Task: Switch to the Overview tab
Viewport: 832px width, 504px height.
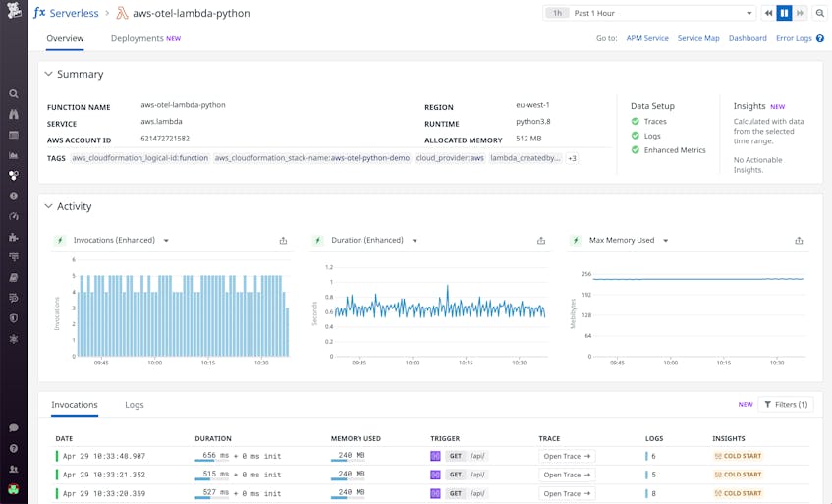Action: (x=65, y=38)
